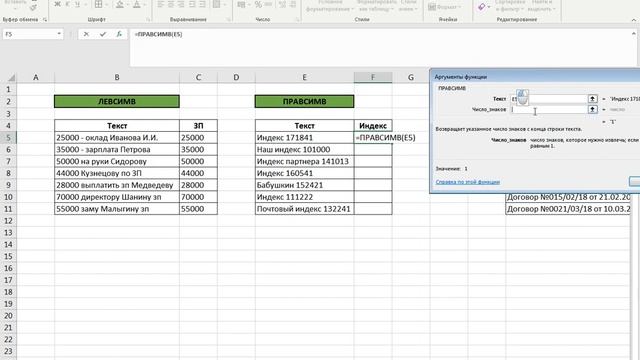Select cell 'Почтовый индекс 132241'

click(x=304, y=209)
